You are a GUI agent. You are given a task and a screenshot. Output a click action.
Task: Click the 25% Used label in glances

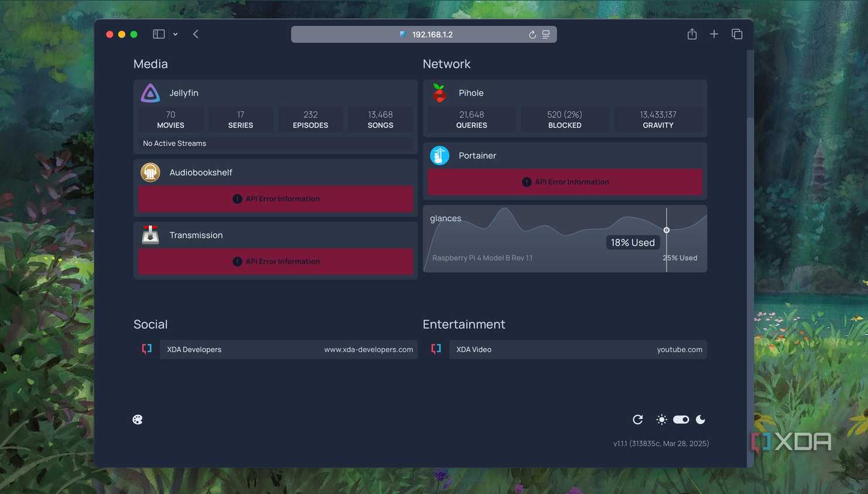pyautogui.click(x=680, y=258)
